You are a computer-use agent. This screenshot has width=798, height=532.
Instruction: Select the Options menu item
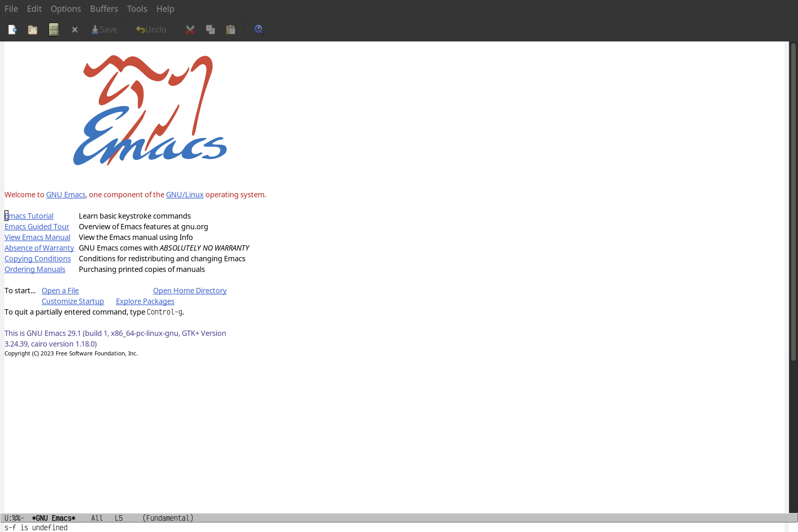[x=65, y=8]
